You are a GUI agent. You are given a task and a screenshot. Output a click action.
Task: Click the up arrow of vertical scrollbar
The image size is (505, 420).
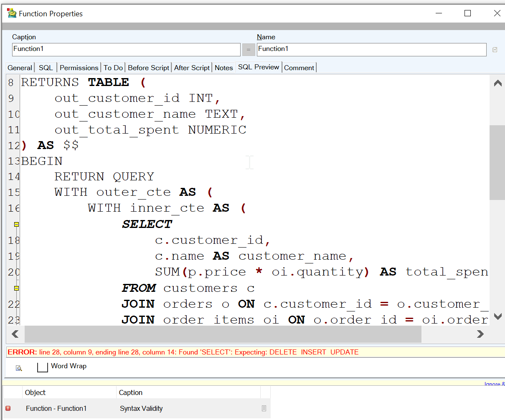(497, 83)
